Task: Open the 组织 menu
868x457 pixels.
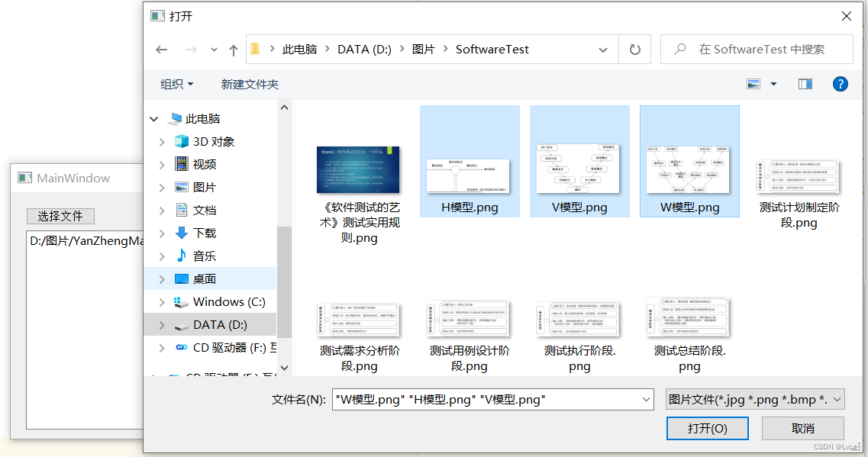Action: click(175, 84)
